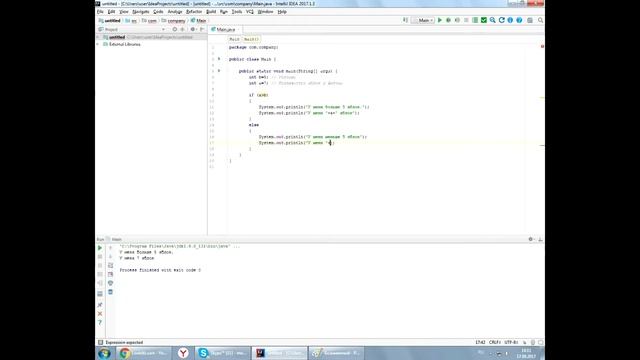Click the main() editor breadcrumb
This screenshot has width=640, height=360.
[251, 39]
